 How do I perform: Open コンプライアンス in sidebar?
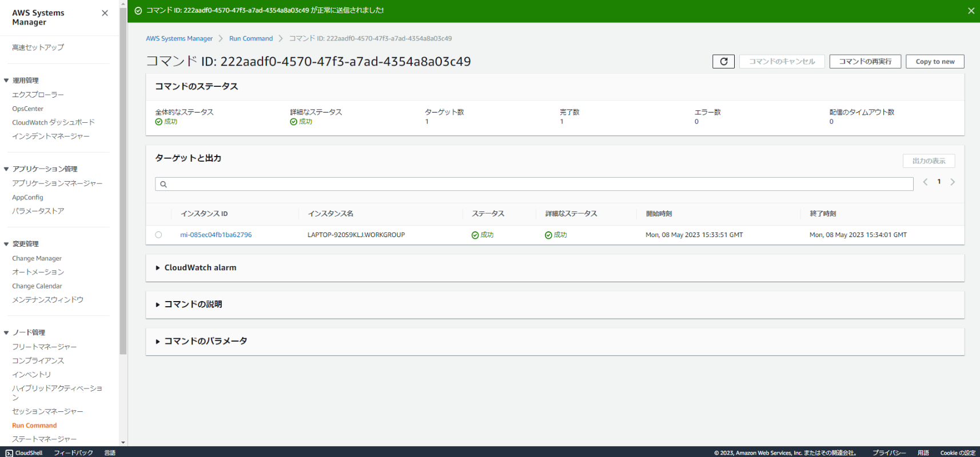point(38,360)
